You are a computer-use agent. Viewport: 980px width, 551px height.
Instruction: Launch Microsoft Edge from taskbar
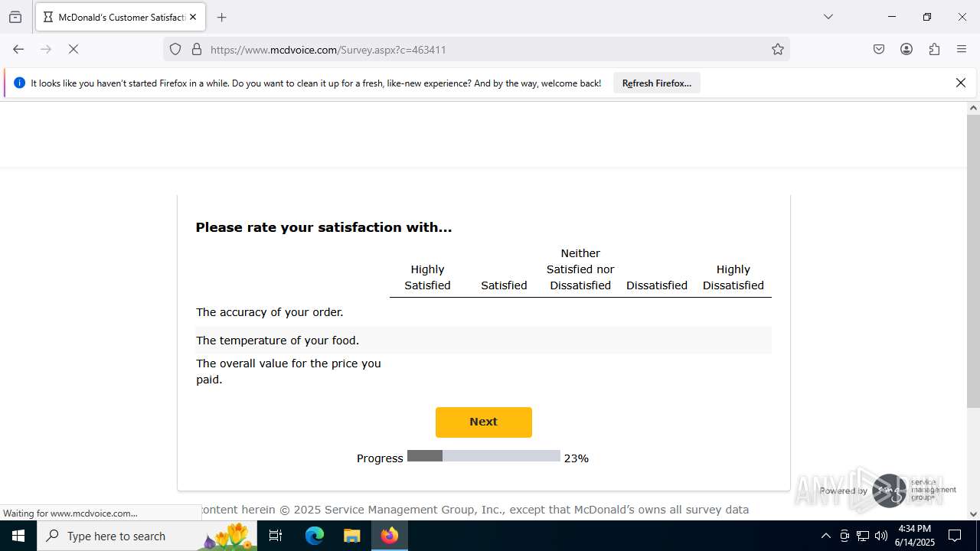click(315, 536)
